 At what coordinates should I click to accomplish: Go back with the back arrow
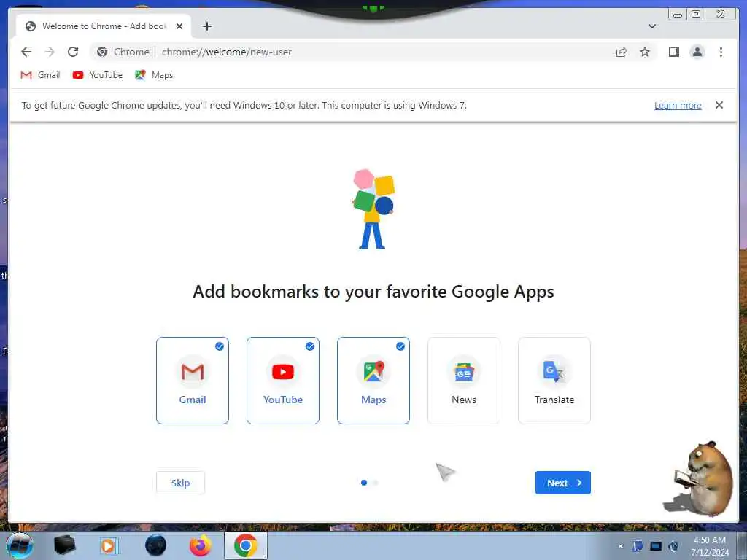coord(26,52)
